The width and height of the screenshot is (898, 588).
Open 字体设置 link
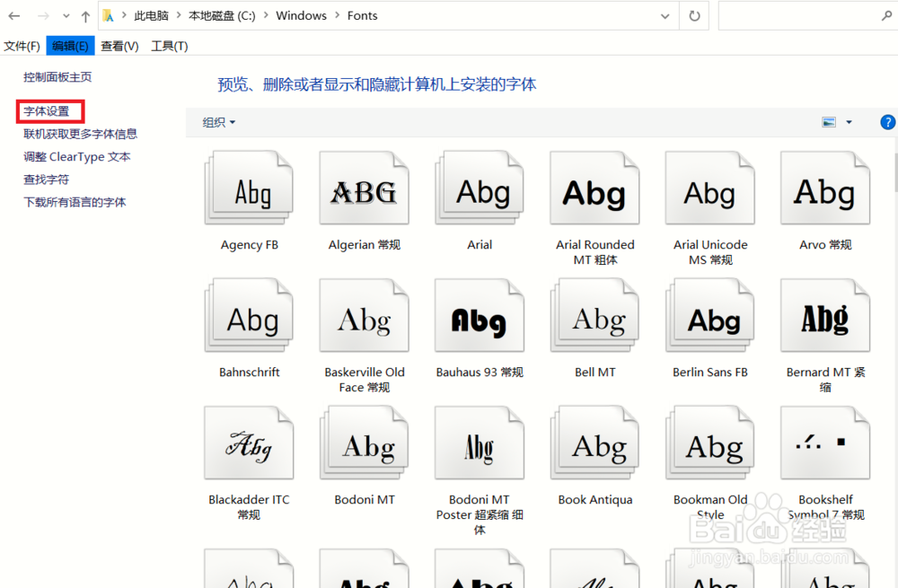tap(47, 111)
